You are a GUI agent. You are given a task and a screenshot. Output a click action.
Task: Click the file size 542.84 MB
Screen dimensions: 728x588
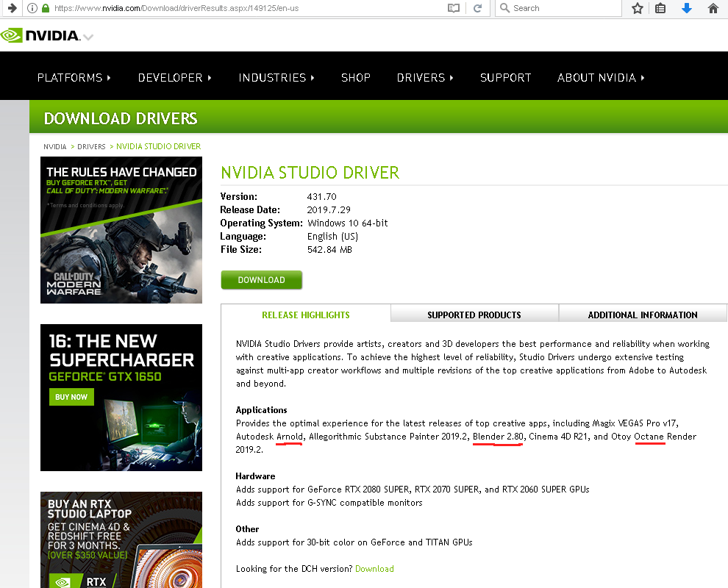(329, 250)
